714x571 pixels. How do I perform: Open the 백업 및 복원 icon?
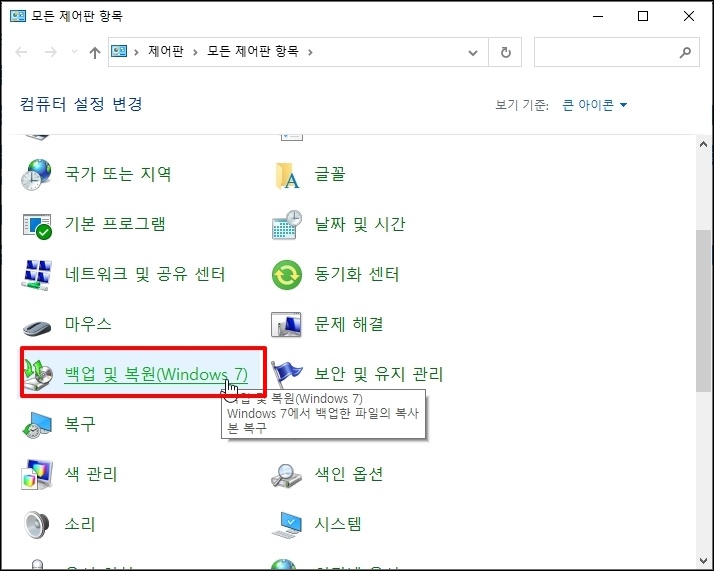[x=37, y=374]
